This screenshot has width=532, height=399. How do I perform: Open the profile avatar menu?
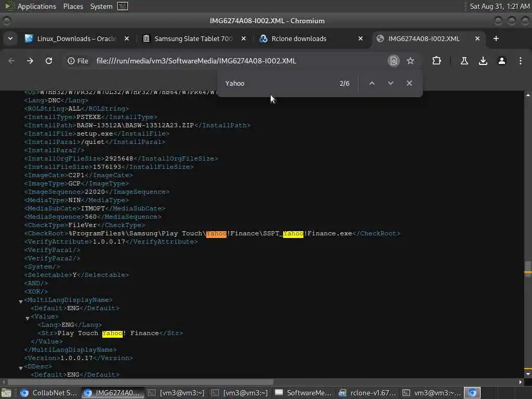[502, 61]
